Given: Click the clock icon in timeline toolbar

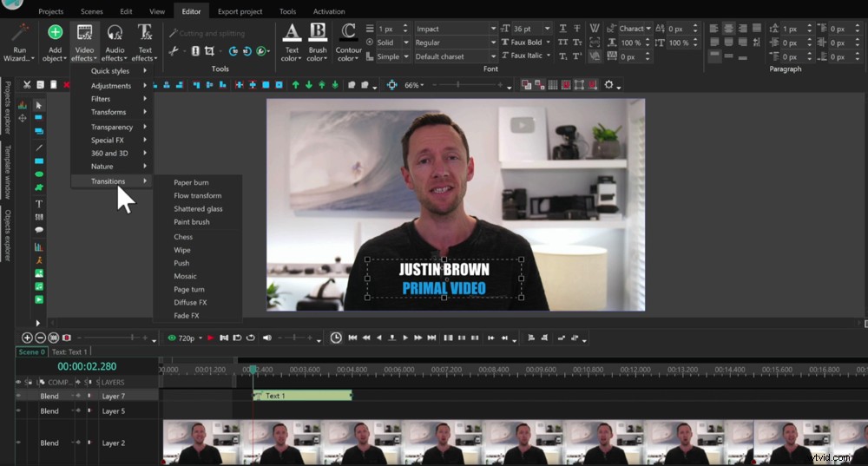Looking at the screenshot, I should coord(336,338).
